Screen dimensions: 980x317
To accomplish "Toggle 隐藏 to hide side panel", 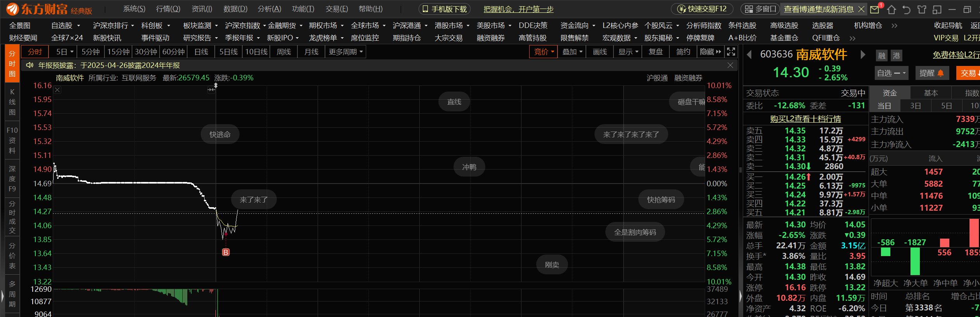I will pos(711,52).
